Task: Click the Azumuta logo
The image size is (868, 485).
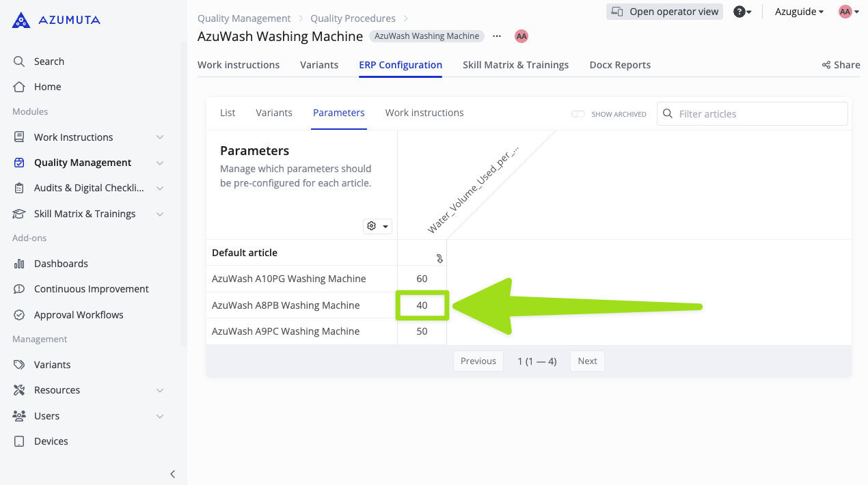Action: click(55, 20)
